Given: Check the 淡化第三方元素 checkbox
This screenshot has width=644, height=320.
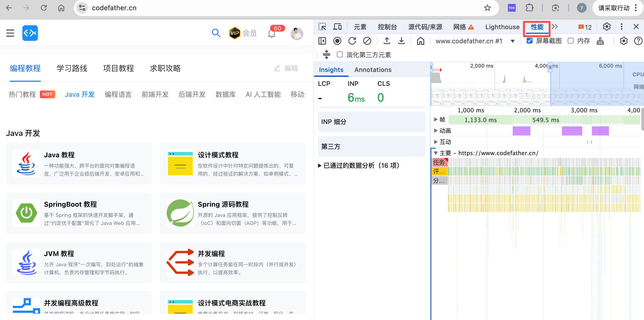Looking at the screenshot, I should (x=339, y=54).
